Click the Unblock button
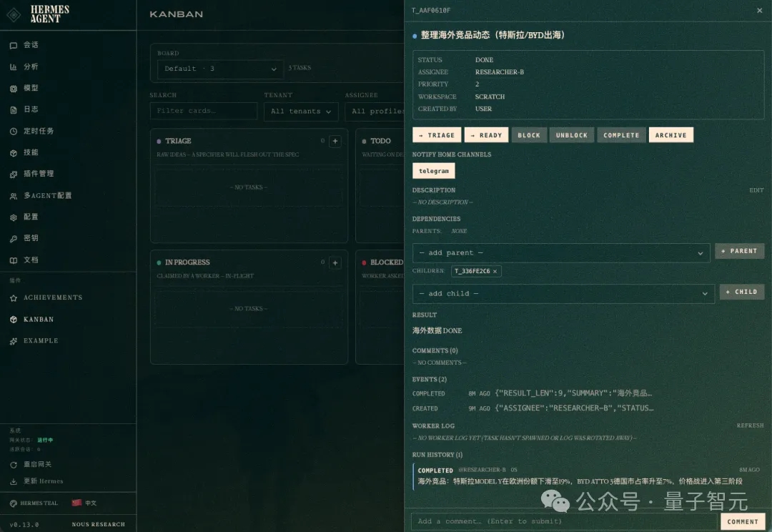This screenshot has width=772, height=532. click(x=572, y=135)
